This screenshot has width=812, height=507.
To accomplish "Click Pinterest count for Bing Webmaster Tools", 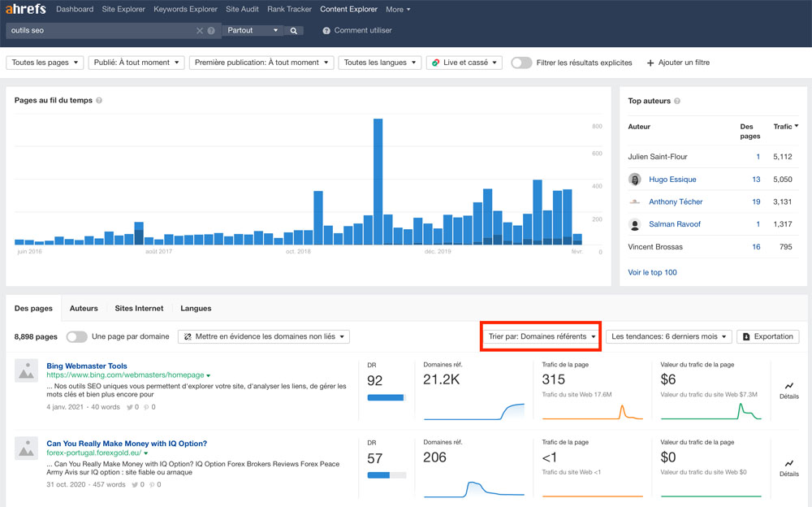I will click(149, 407).
